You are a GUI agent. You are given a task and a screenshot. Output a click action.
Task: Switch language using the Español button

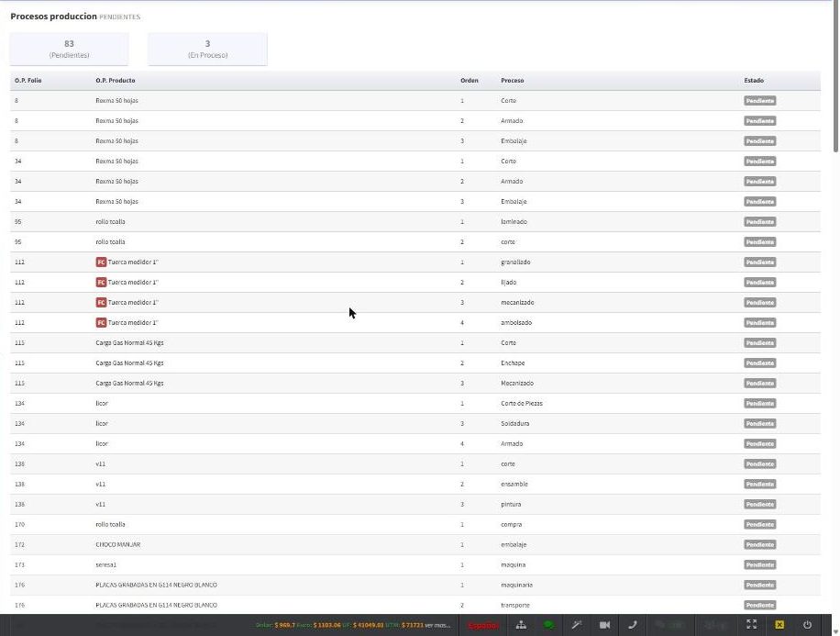483,625
